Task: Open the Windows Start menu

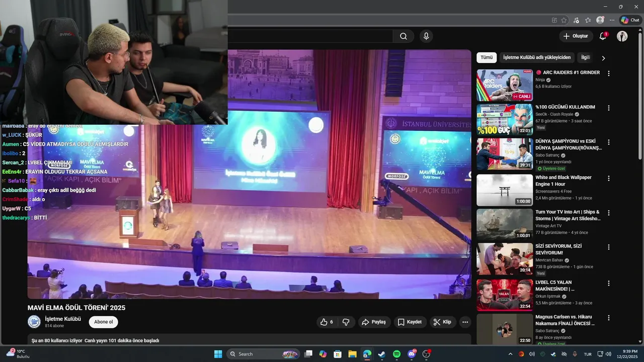Action: pyautogui.click(x=218, y=354)
